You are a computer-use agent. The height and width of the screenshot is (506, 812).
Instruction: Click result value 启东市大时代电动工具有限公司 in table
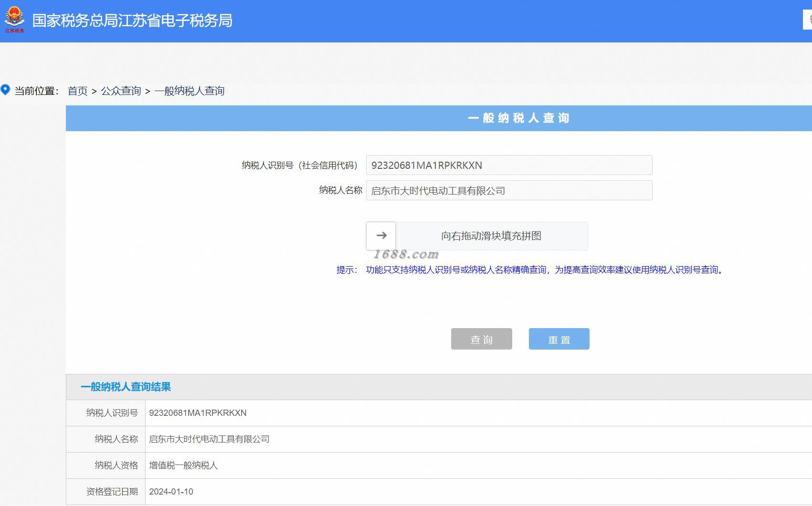coord(209,439)
